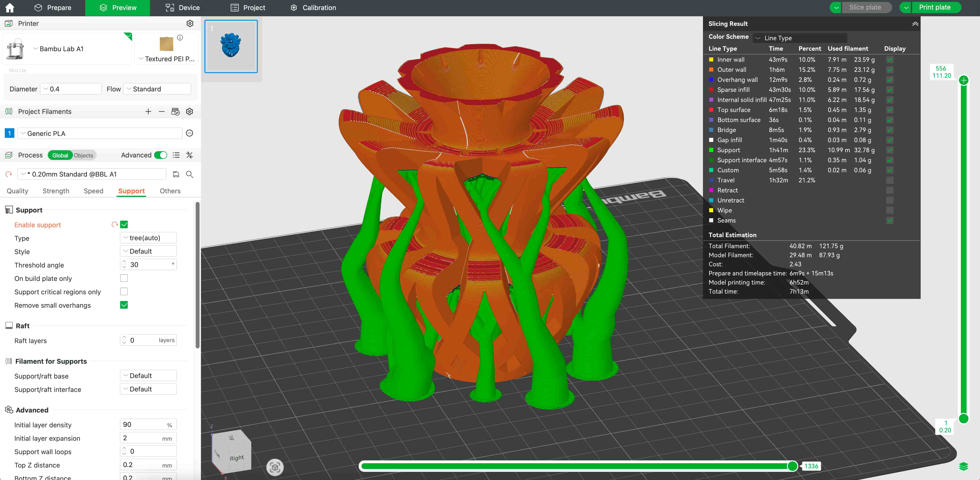The width and height of the screenshot is (980, 480).
Task: Hide Support lines in the display
Action: 890,150
